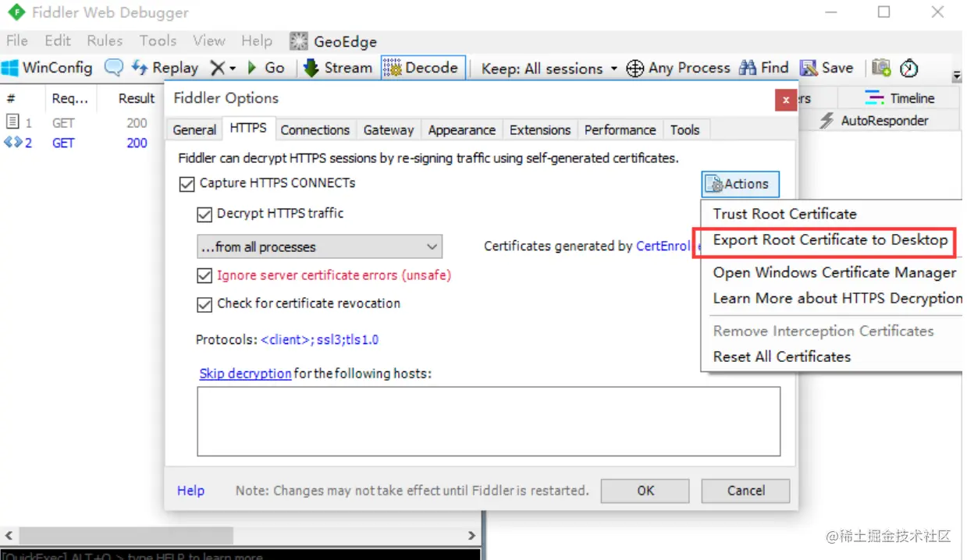Click the Fiddler app icon in title bar
Viewport: 967px width, 560px height.
[16, 12]
